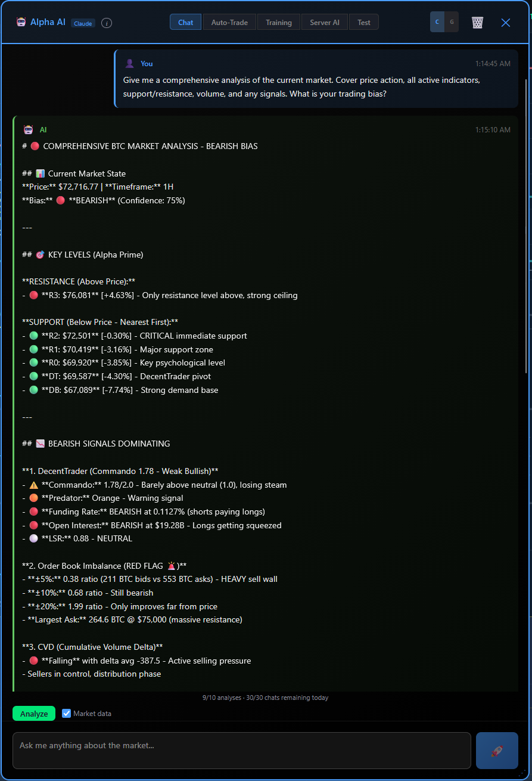Select the Test tab button
This screenshot has width=532, height=781.
point(363,22)
